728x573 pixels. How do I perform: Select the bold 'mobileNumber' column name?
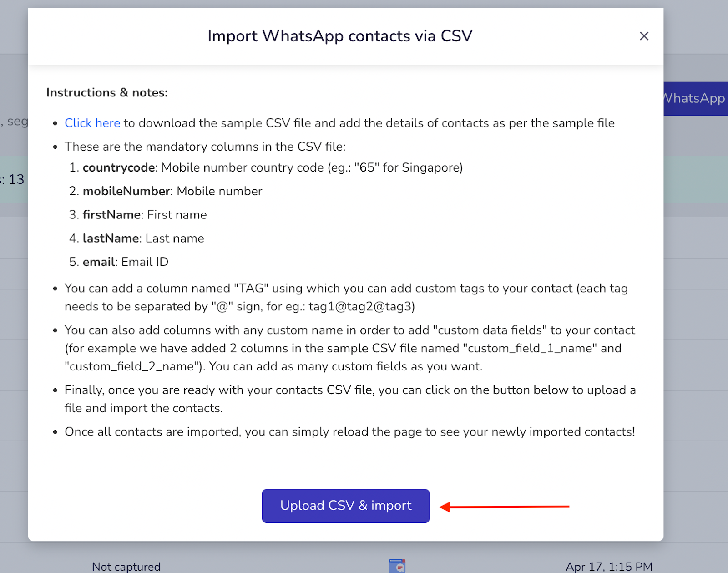click(x=126, y=191)
